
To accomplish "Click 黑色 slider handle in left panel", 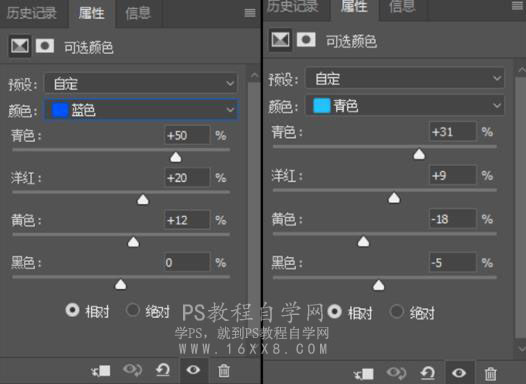I will pos(121,284).
